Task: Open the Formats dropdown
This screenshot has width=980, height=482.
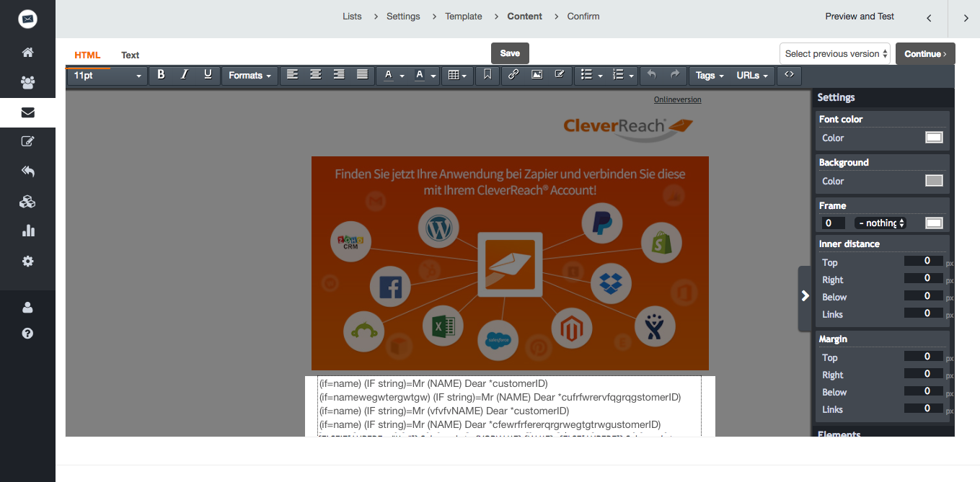Action: click(x=250, y=75)
